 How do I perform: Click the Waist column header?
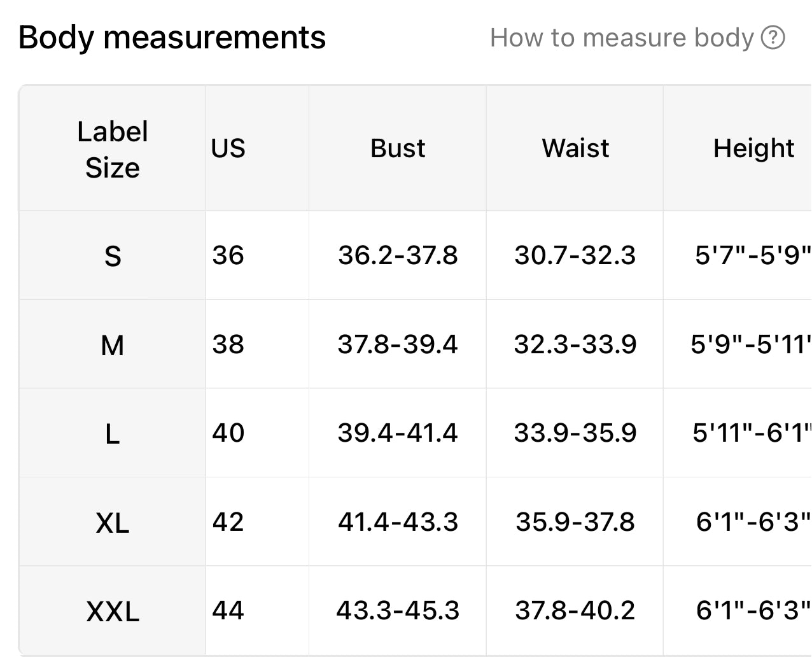[x=575, y=148]
